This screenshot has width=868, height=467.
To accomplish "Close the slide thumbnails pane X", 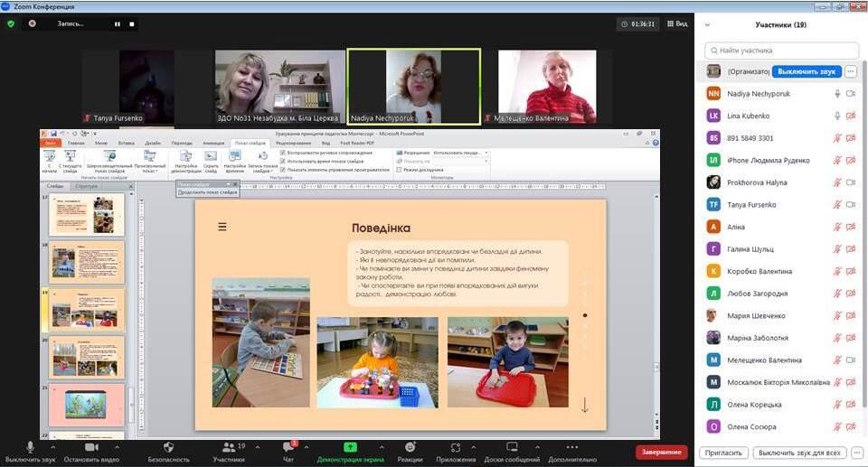I will click(131, 186).
